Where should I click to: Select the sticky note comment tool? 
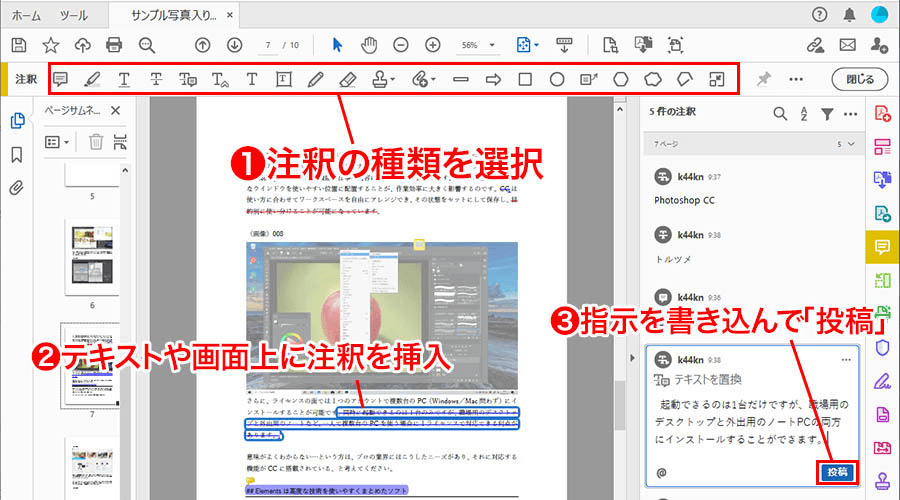click(60, 79)
